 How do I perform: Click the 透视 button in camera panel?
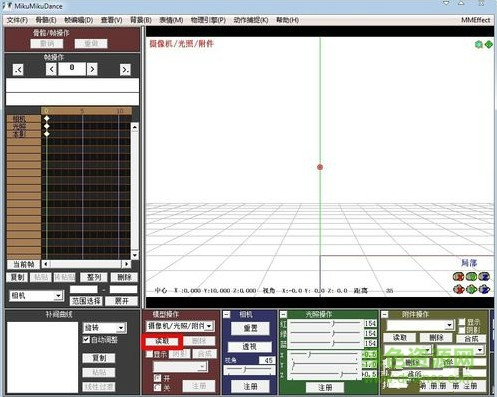click(x=249, y=347)
